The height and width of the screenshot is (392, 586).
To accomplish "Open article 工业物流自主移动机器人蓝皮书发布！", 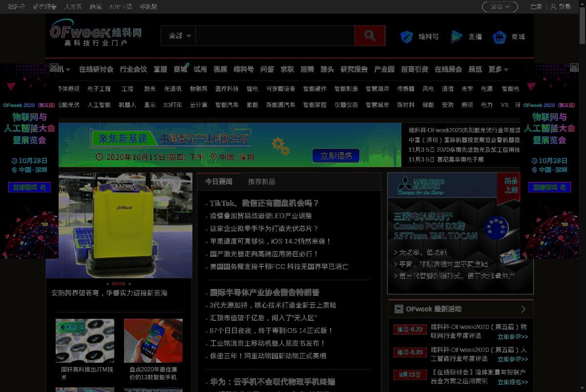I will pyautogui.click(x=268, y=343).
